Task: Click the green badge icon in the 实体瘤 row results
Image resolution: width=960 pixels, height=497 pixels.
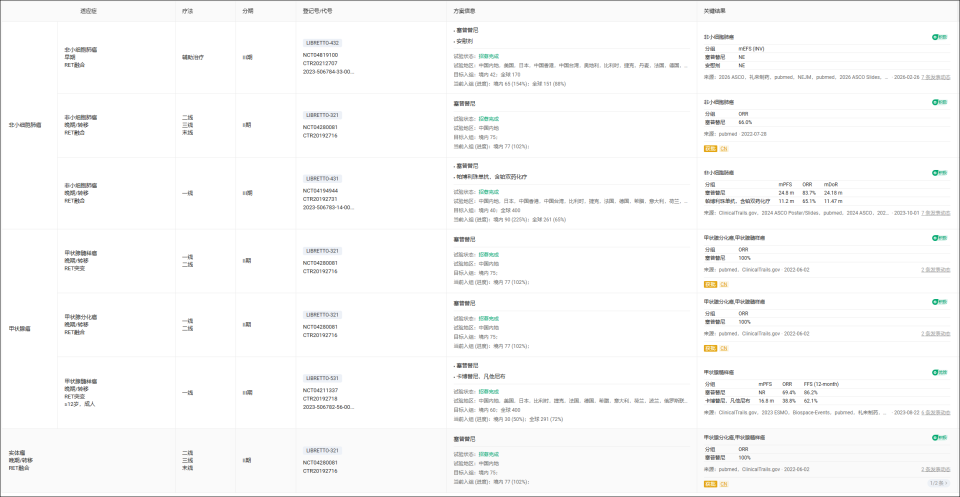Action: (939, 438)
